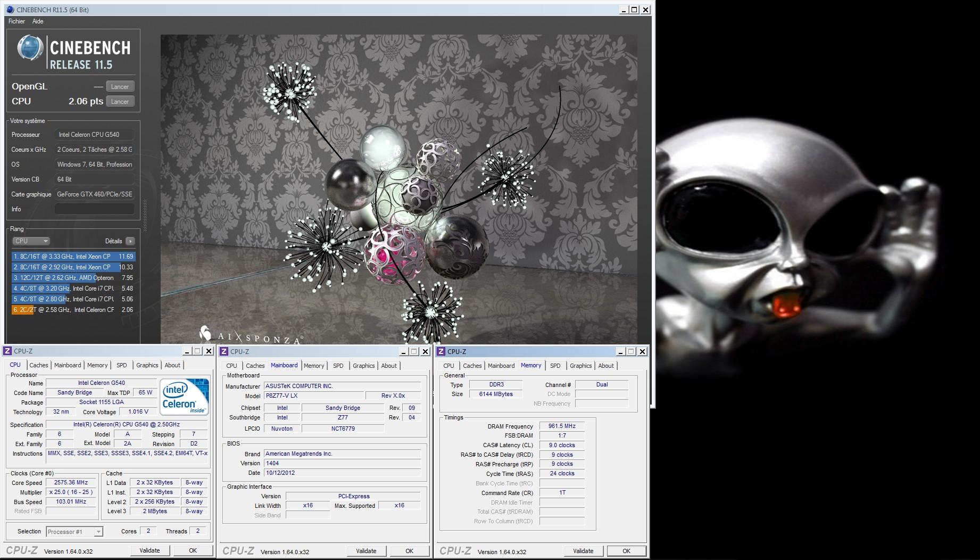Viewport: 980px width, 560px height.
Task: Click CPU-Z icon in Mainboard window title
Action: pos(224,351)
